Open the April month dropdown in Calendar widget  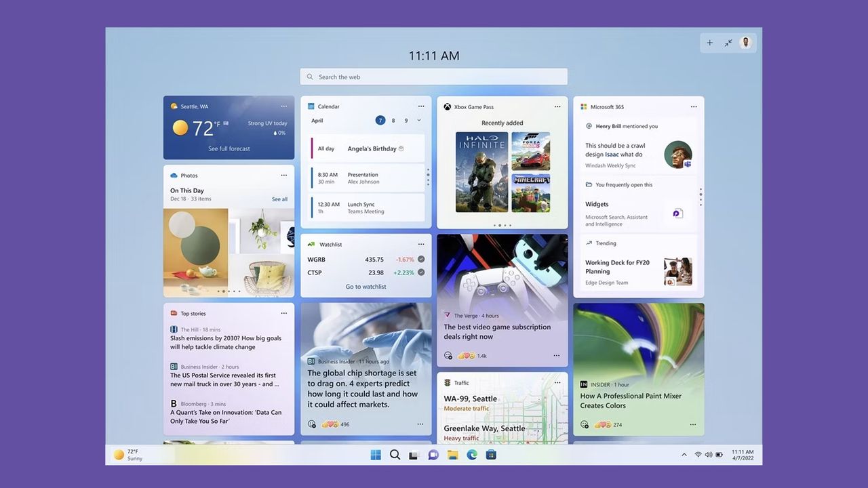click(x=319, y=120)
